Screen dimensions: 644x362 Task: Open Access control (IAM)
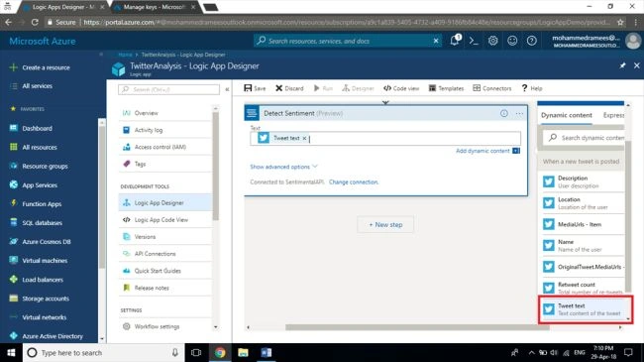click(x=165, y=147)
